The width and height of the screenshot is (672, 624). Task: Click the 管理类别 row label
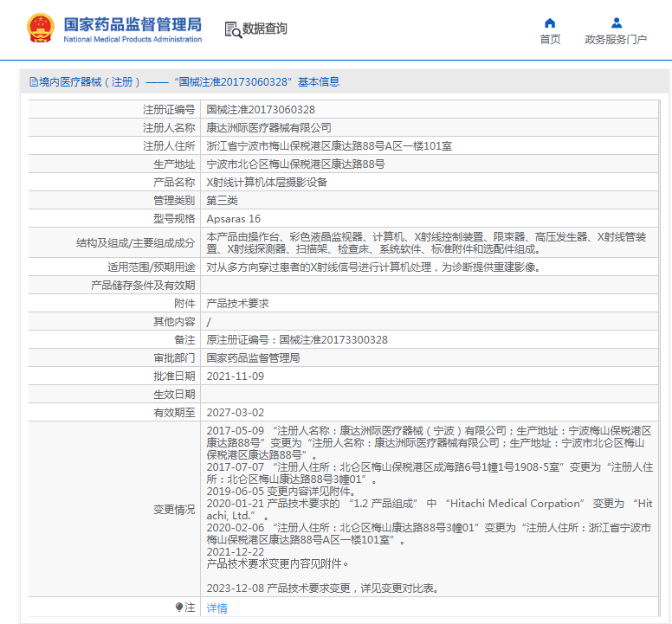click(174, 201)
